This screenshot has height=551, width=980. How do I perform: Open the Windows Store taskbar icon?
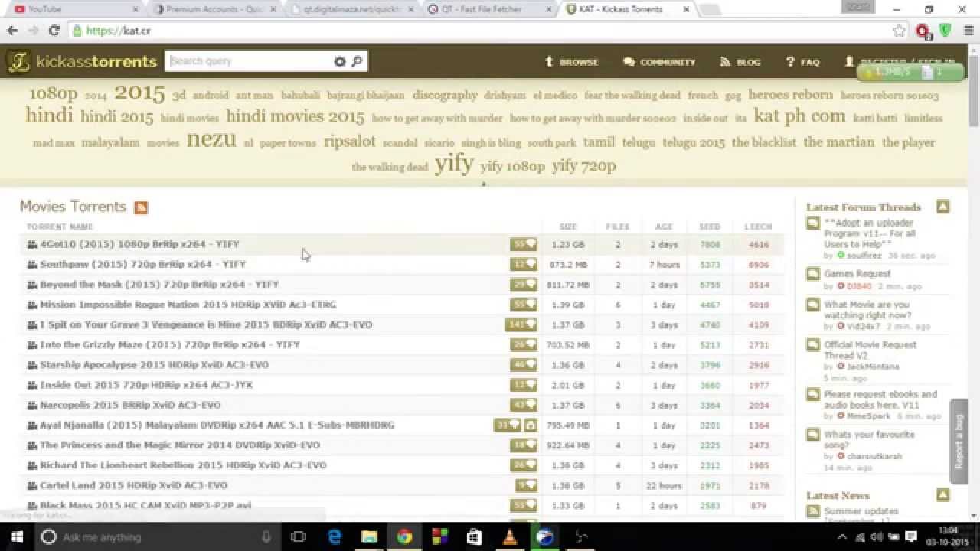point(474,536)
